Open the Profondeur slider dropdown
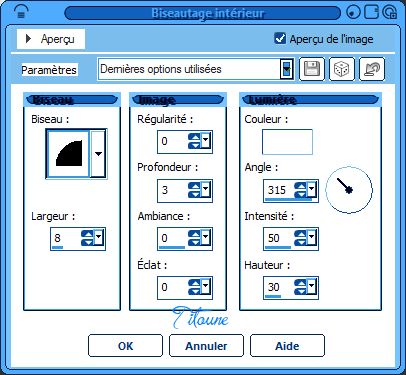 tap(205, 189)
